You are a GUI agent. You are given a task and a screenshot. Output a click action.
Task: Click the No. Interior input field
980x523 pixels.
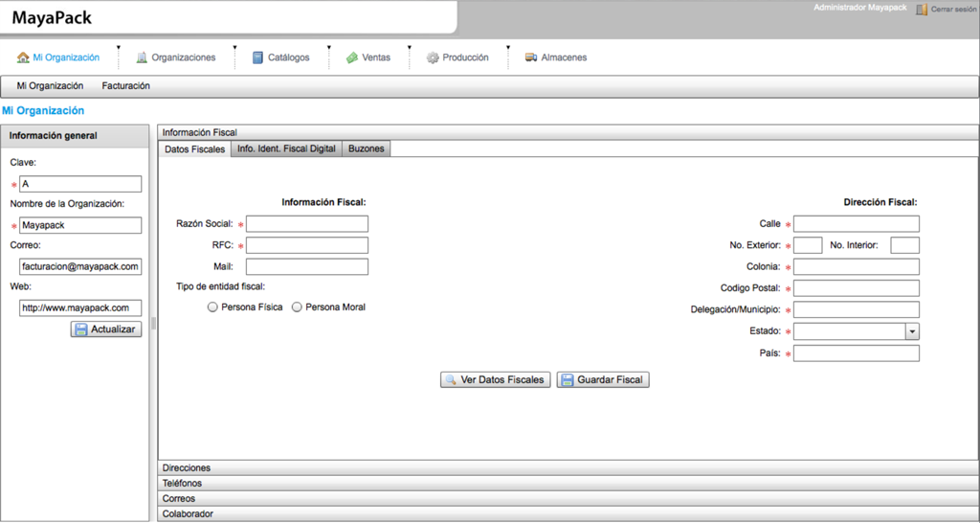click(905, 245)
